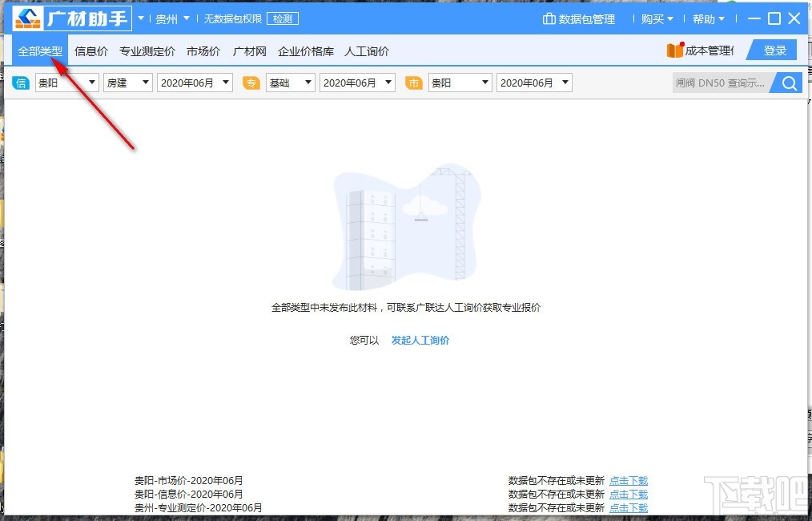Click the 广材助手 logo icon

(x=26, y=18)
